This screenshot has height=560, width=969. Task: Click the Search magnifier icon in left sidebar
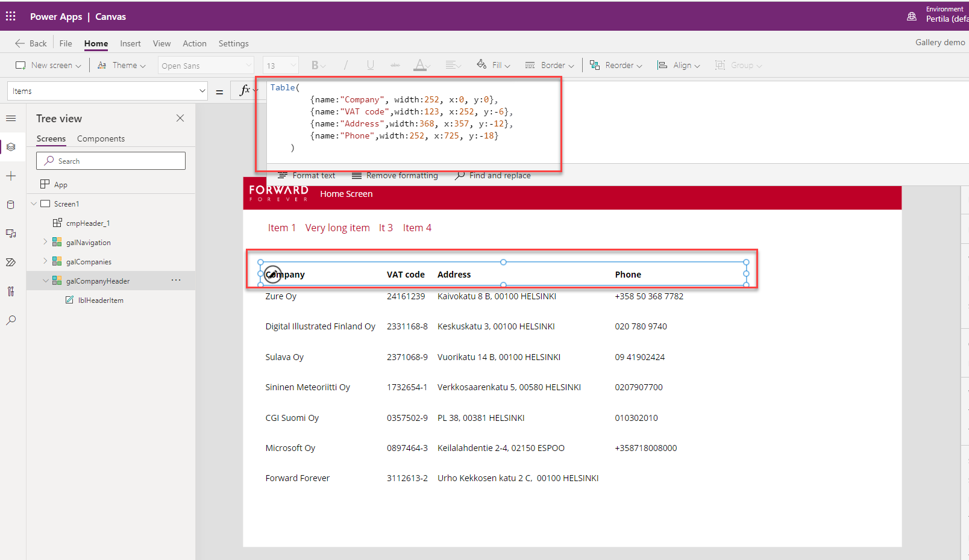[x=11, y=320]
